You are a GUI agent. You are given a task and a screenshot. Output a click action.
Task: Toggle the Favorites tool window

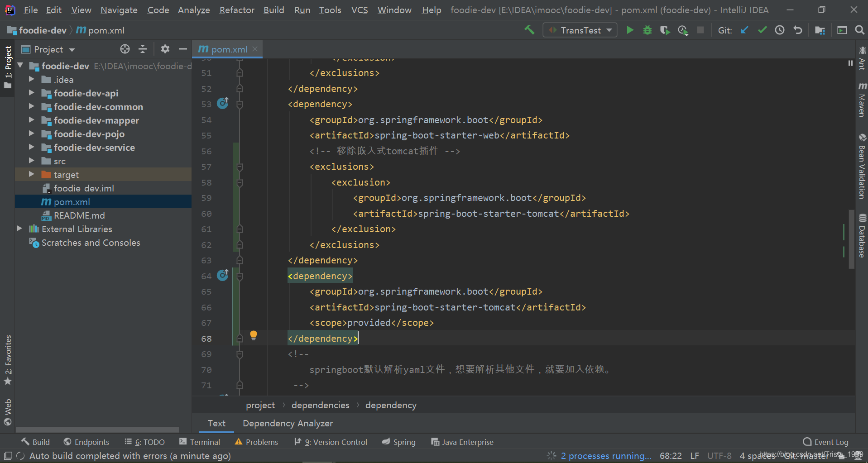point(8,360)
